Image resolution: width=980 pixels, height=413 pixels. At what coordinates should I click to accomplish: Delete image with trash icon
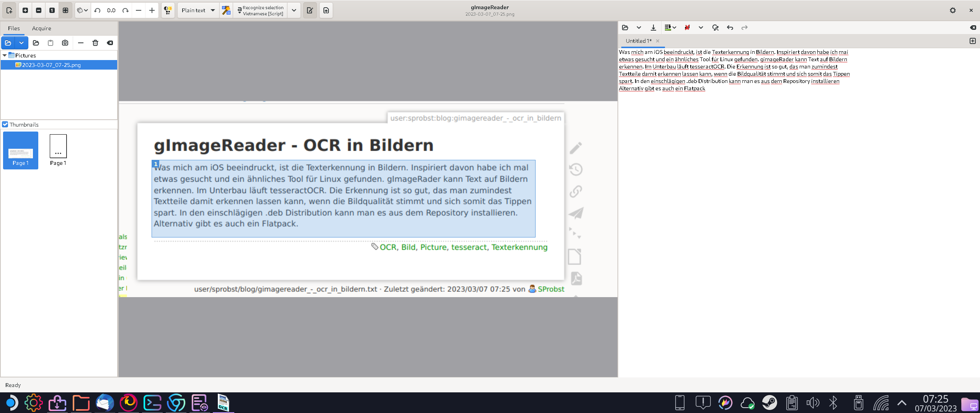[x=95, y=43]
